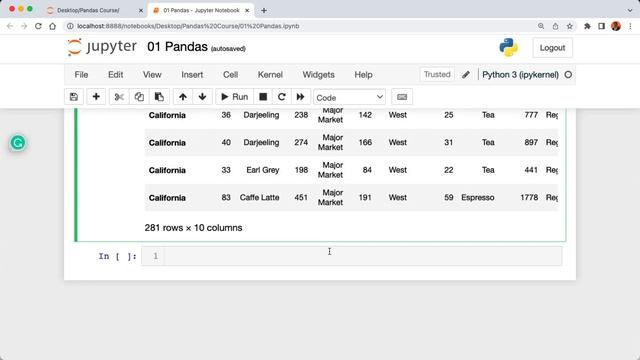Click the 897 value cell
Image resolution: width=640 pixels, height=360 pixels.
531,142
